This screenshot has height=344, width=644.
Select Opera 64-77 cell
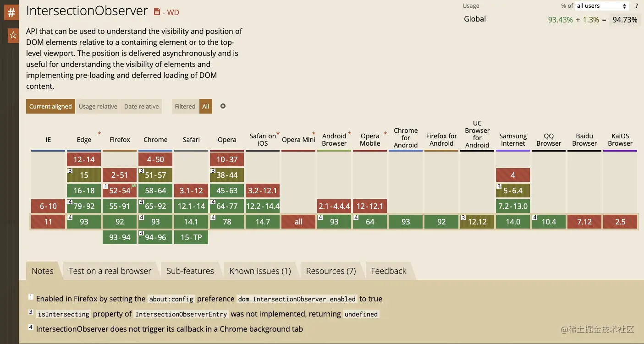(227, 206)
